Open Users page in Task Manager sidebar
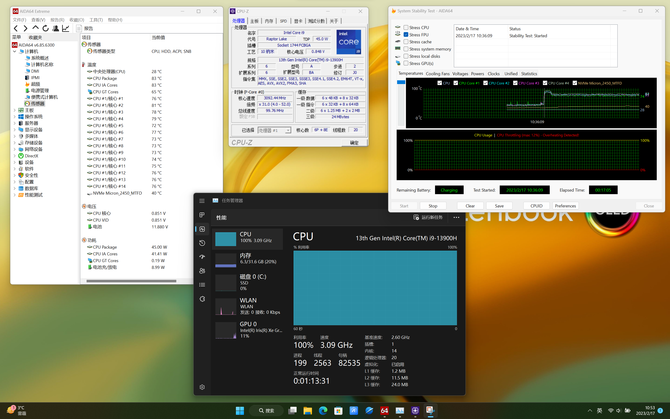This screenshot has width=670, height=419. (x=202, y=271)
